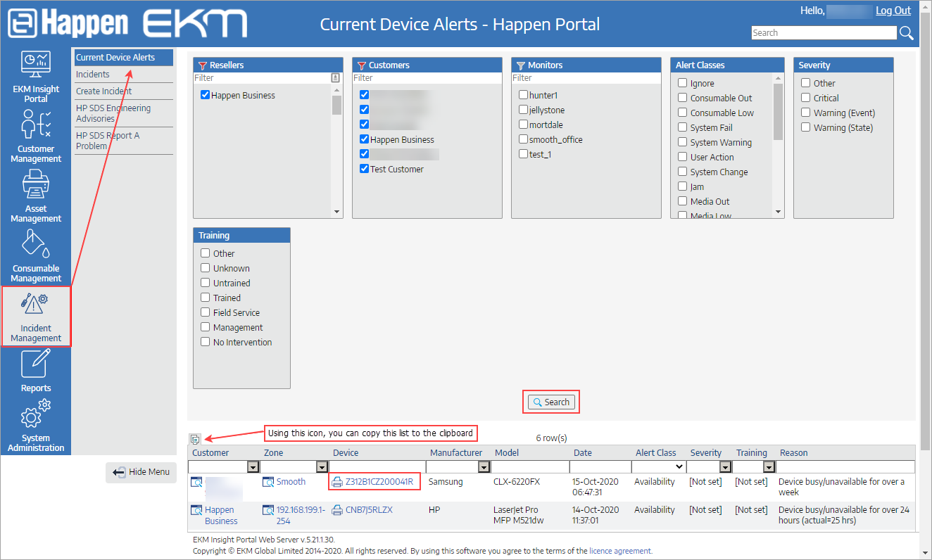932x560 pixels.
Task: Click the customer icon beside Happen Business row
Action: point(197,511)
